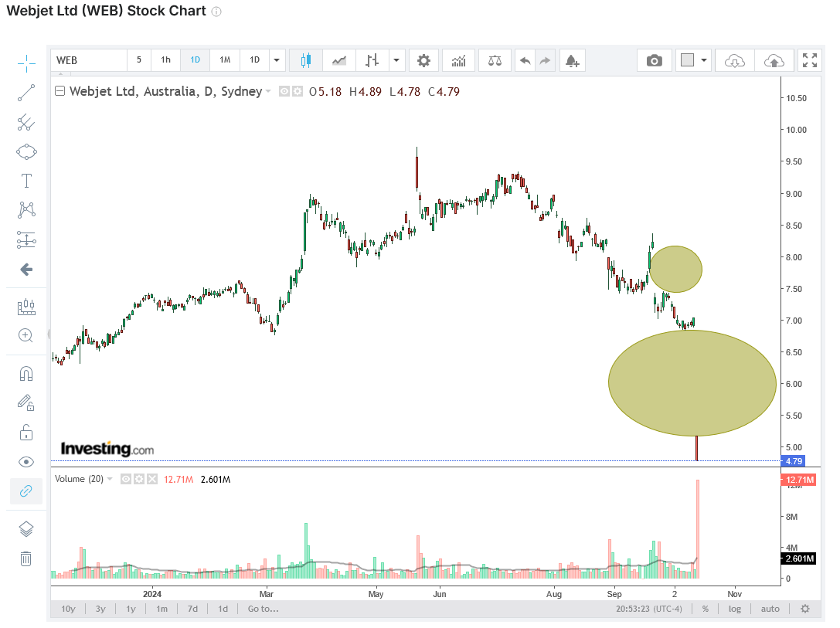This screenshot has height=628, width=840.
Task: Set range to 1d
Action: point(223,609)
